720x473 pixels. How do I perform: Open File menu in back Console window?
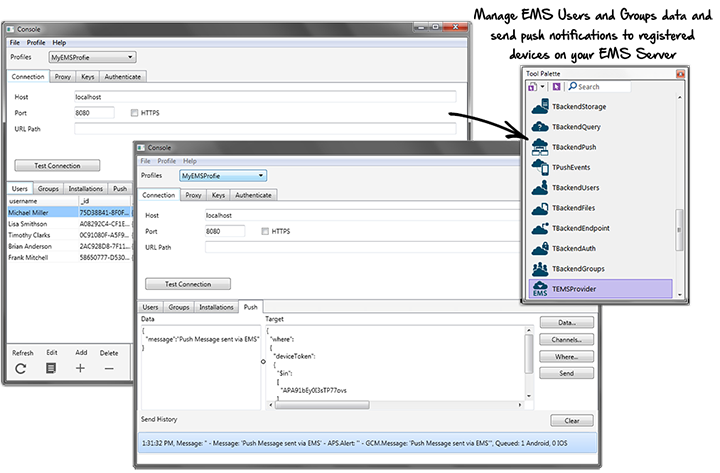pos(15,43)
